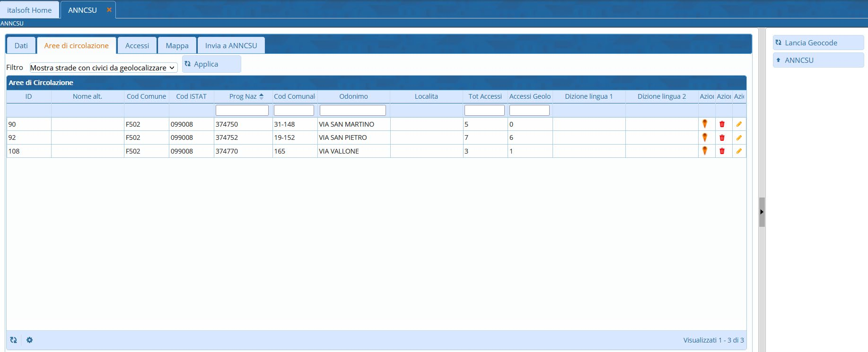Go to Invia a ANNCSU tab

(x=231, y=46)
